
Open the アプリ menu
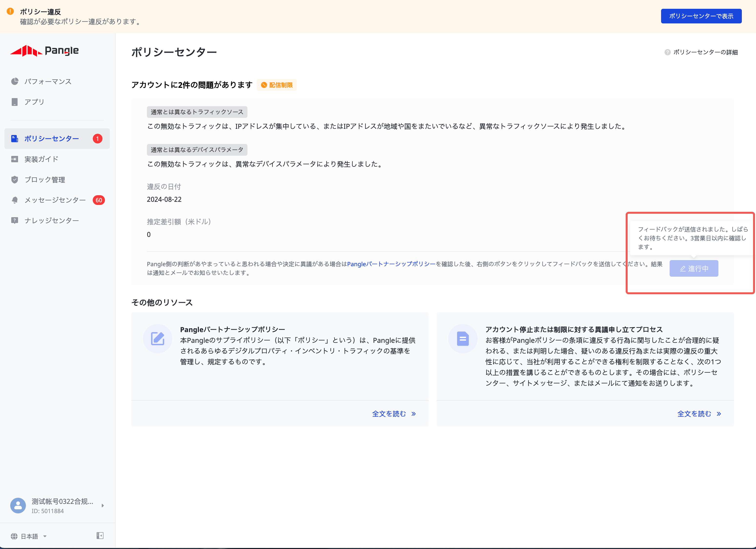point(57,102)
